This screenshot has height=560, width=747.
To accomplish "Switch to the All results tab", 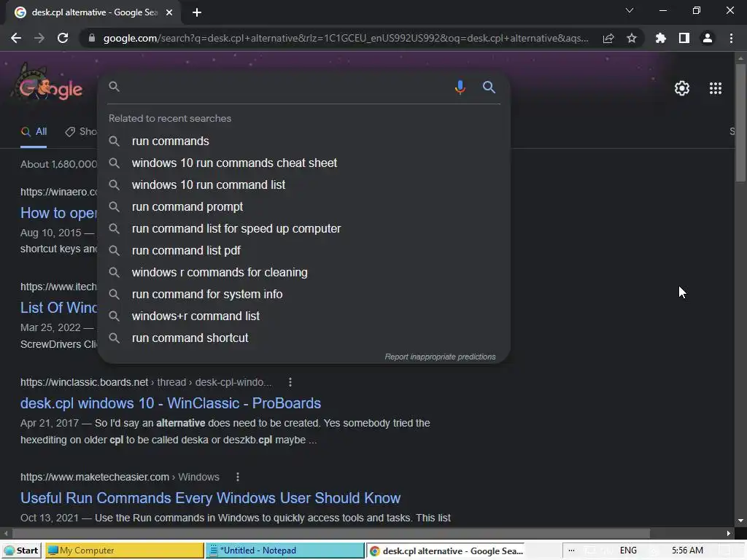I will point(34,131).
